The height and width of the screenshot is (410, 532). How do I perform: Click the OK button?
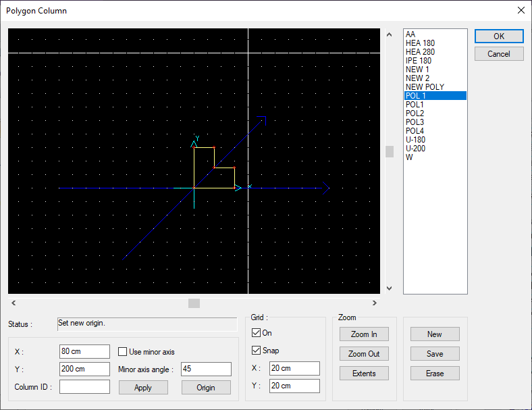[x=498, y=36]
